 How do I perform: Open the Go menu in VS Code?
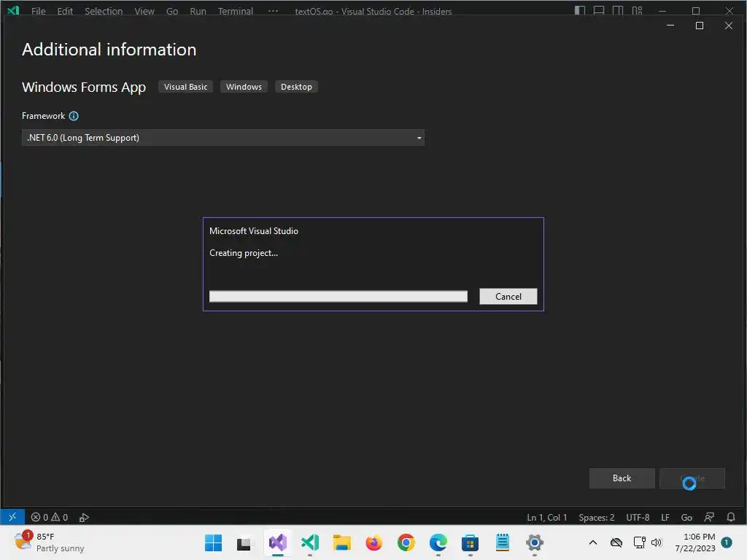tap(172, 11)
